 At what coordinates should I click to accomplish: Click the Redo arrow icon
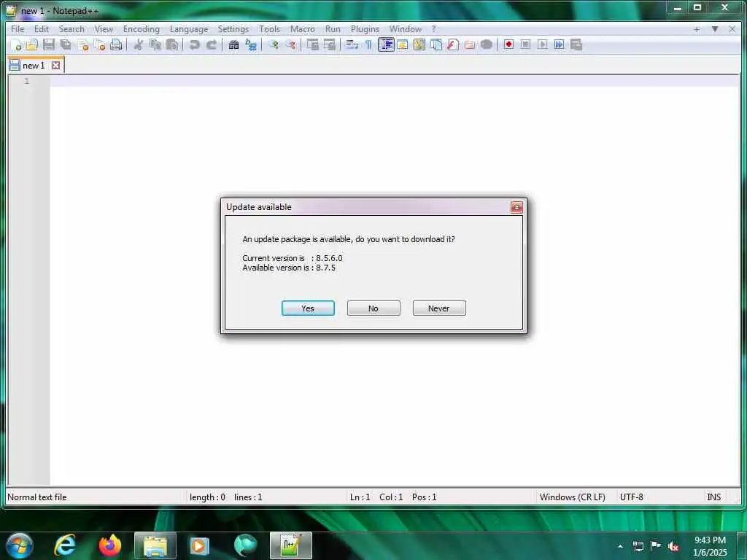(211, 44)
